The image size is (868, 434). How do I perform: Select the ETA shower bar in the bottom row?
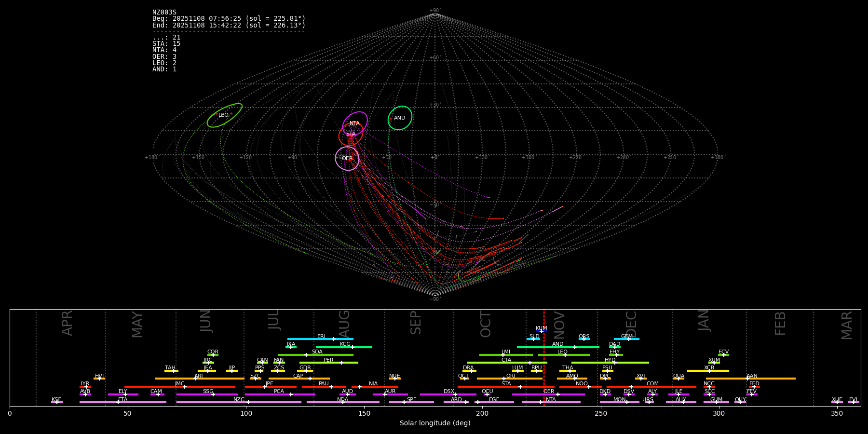coord(122,402)
